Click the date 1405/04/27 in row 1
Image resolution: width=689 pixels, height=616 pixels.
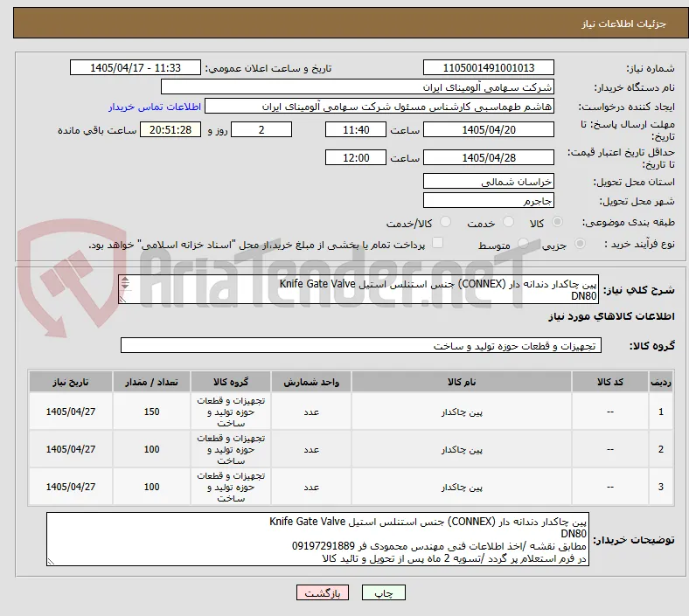tap(71, 412)
